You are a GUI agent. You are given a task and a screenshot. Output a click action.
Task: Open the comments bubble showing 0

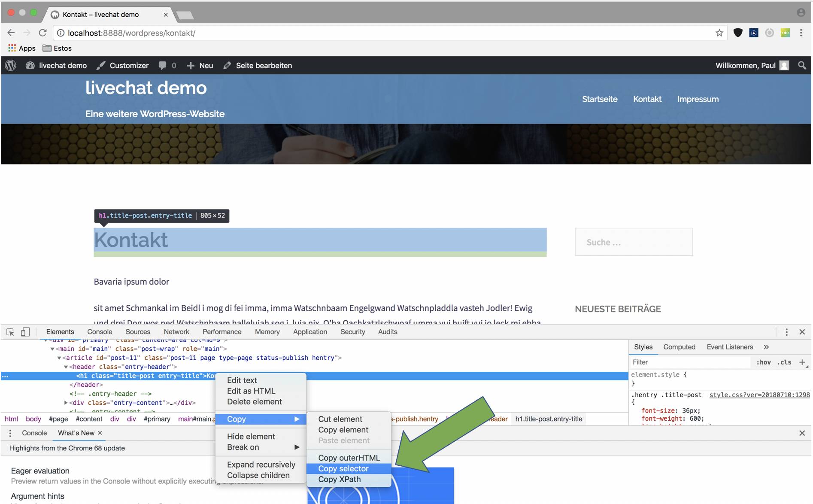tap(167, 65)
